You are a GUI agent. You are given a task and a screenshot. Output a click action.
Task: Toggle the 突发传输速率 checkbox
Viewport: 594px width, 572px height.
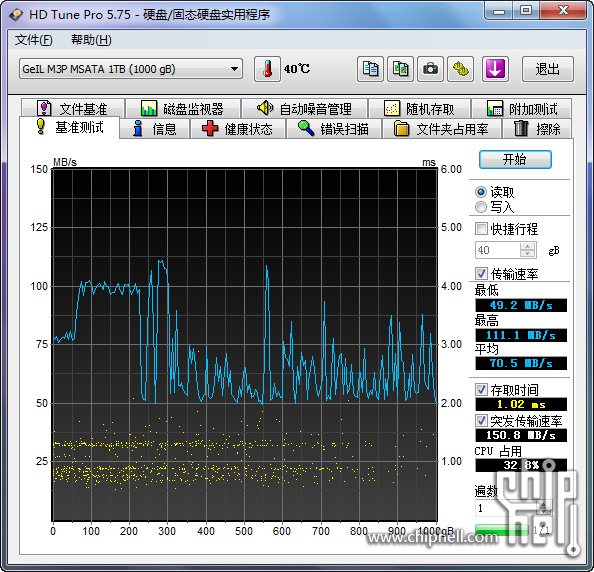click(481, 420)
